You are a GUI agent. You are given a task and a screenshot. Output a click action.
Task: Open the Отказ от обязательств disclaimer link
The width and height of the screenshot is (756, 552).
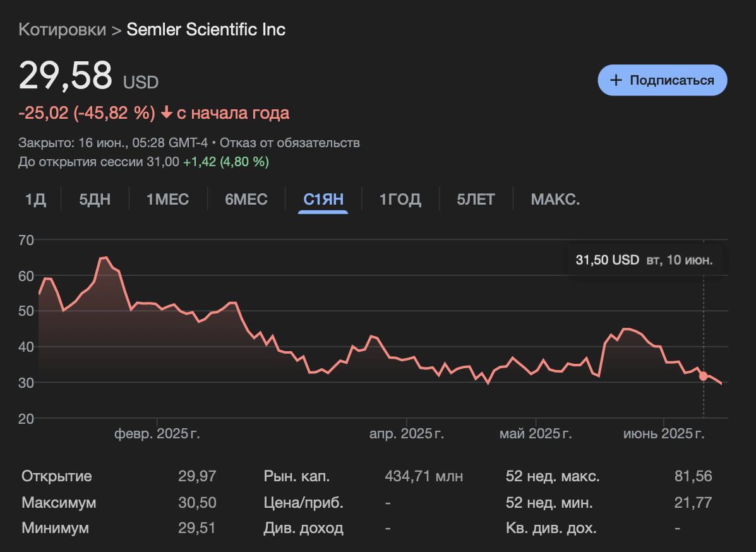pyautogui.click(x=290, y=143)
